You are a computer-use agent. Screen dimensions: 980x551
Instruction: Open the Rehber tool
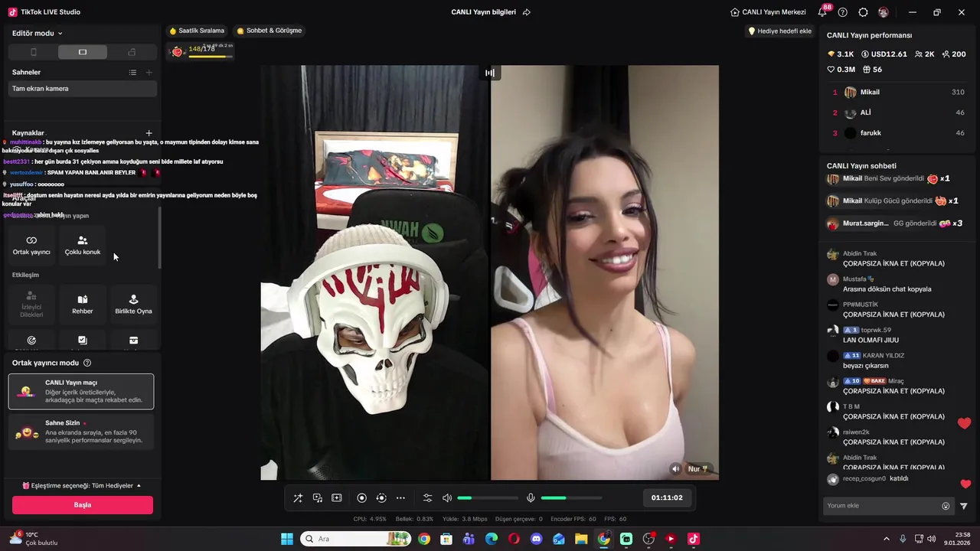pyautogui.click(x=83, y=304)
